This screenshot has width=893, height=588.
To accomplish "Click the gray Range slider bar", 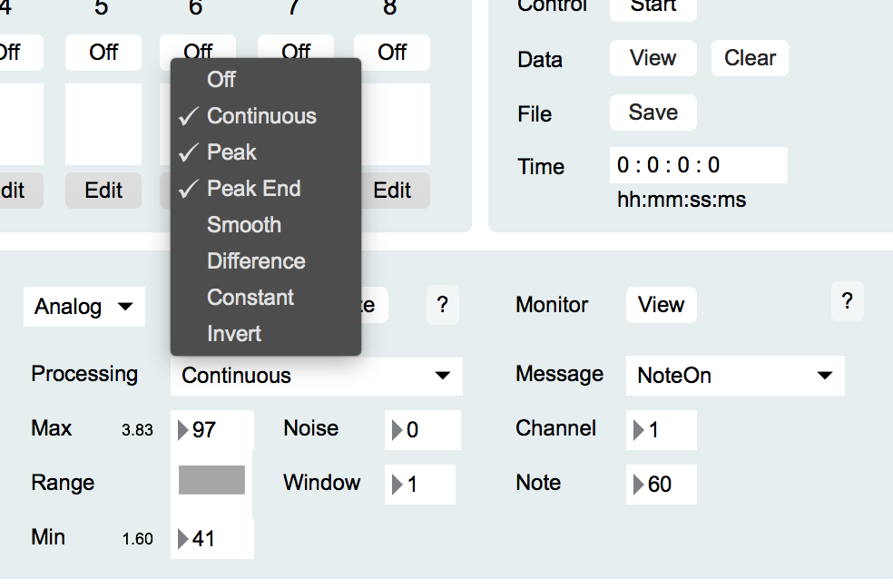I will pos(211,480).
